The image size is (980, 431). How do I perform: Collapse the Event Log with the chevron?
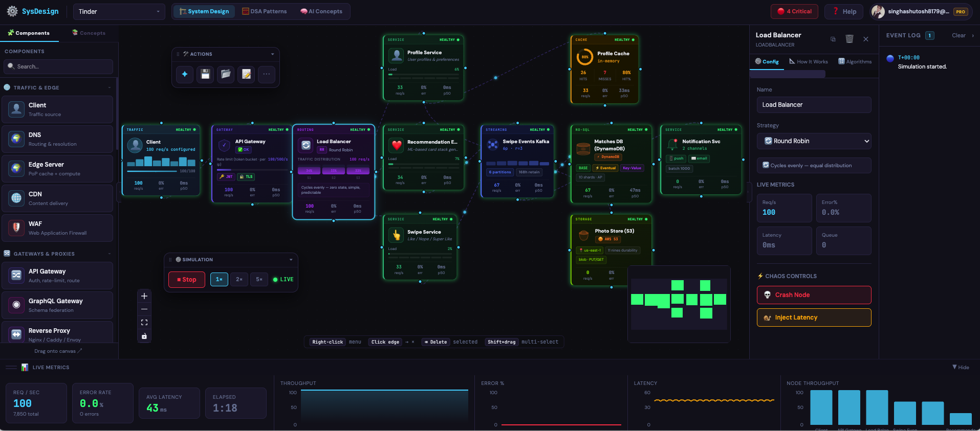[x=972, y=36]
